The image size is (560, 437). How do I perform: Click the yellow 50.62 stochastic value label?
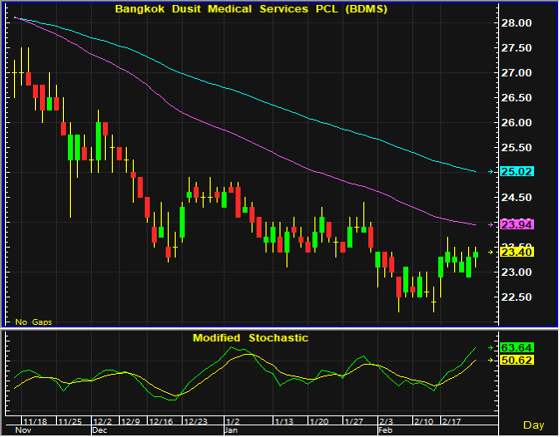click(516, 360)
